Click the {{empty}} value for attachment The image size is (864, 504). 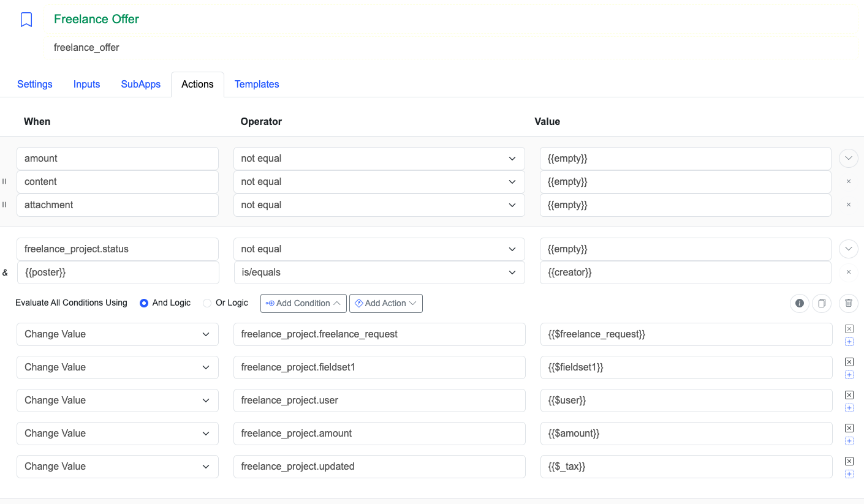point(686,205)
